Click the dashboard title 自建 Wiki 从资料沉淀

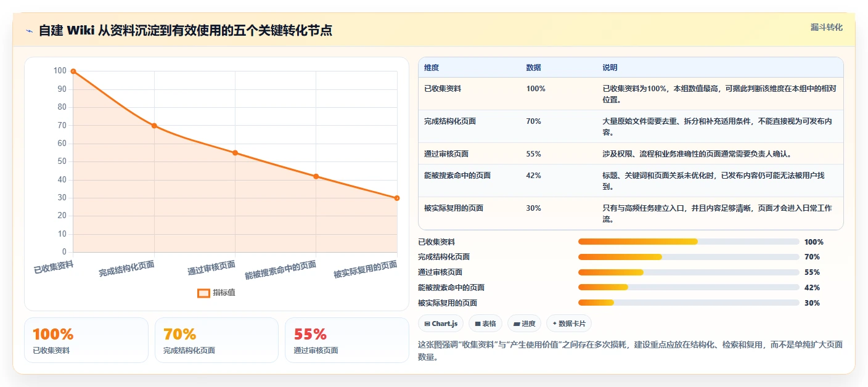186,30
